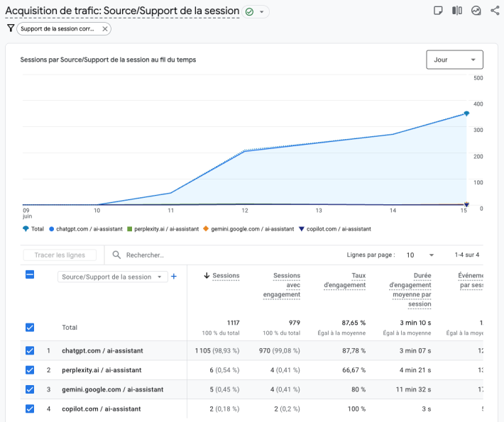
Task: Click the green report status checkmark
Action: (x=249, y=12)
